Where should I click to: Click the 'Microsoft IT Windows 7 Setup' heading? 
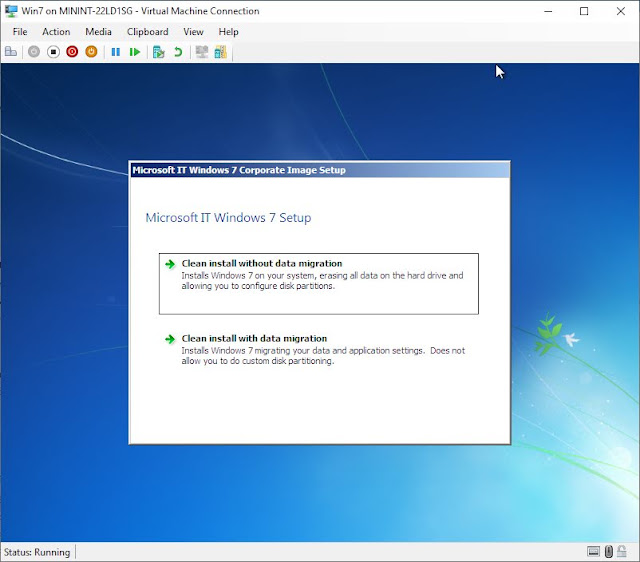tap(228, 218)
